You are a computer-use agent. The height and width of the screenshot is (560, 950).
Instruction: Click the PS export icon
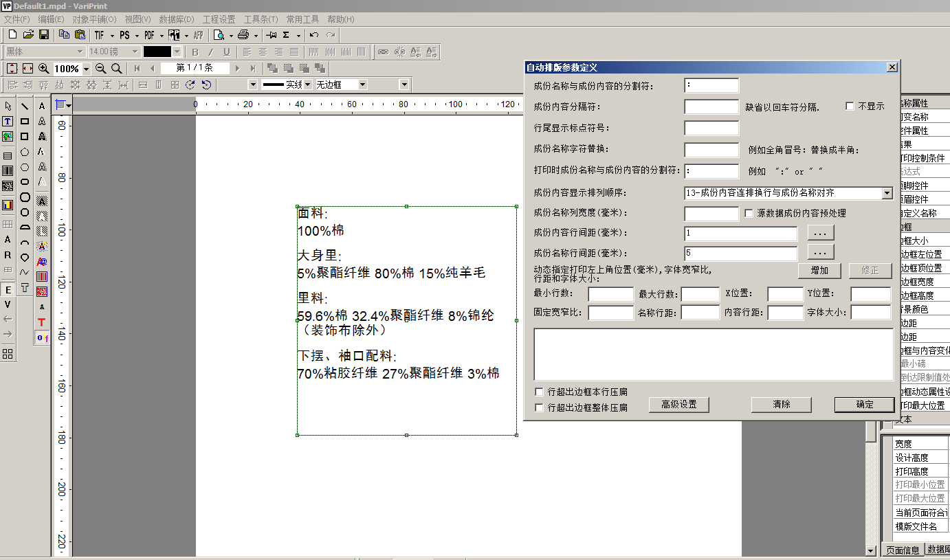[124, 35]
